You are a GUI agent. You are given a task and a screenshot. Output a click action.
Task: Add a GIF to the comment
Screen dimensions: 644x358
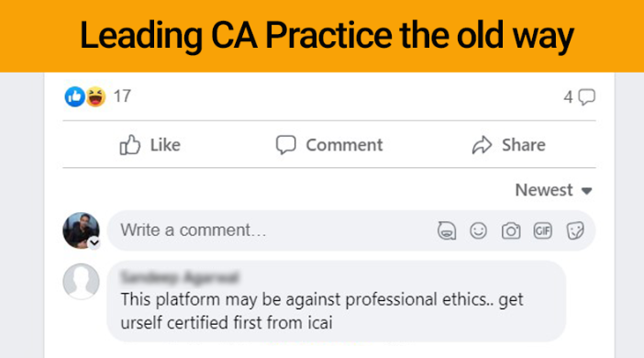(542, 230)
